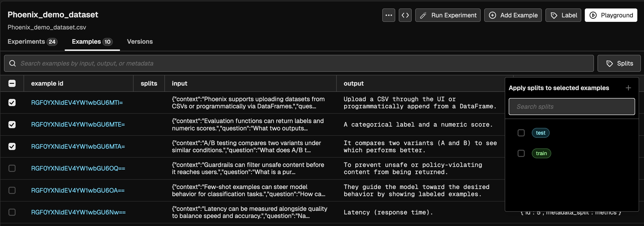Open the Label dropdown button

(563, 15)
